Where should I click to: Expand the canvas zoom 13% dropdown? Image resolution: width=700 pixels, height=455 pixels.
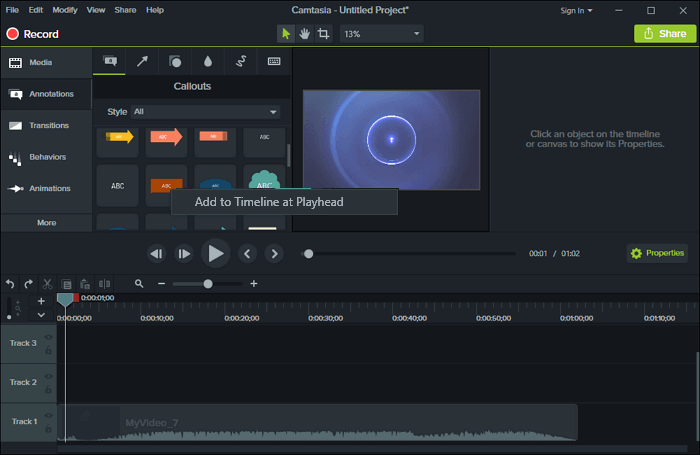tap(382, 34)
